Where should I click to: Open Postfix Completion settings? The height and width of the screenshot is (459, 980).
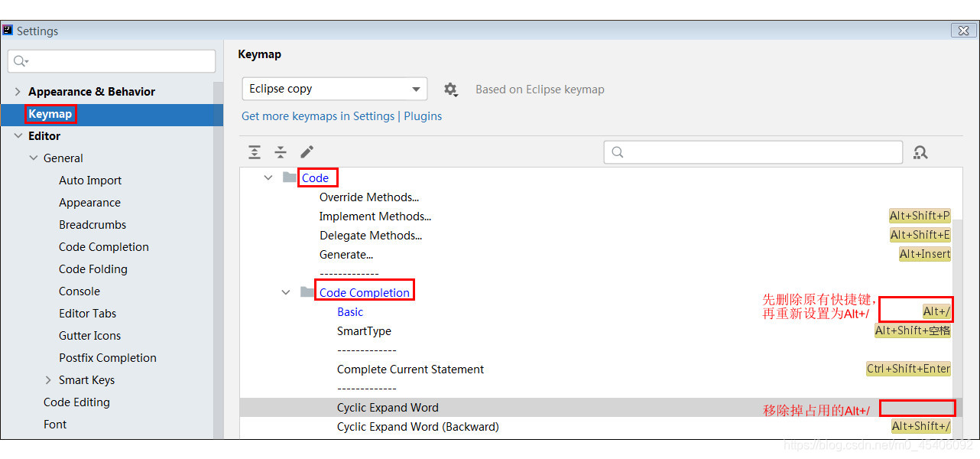point(108,358)
